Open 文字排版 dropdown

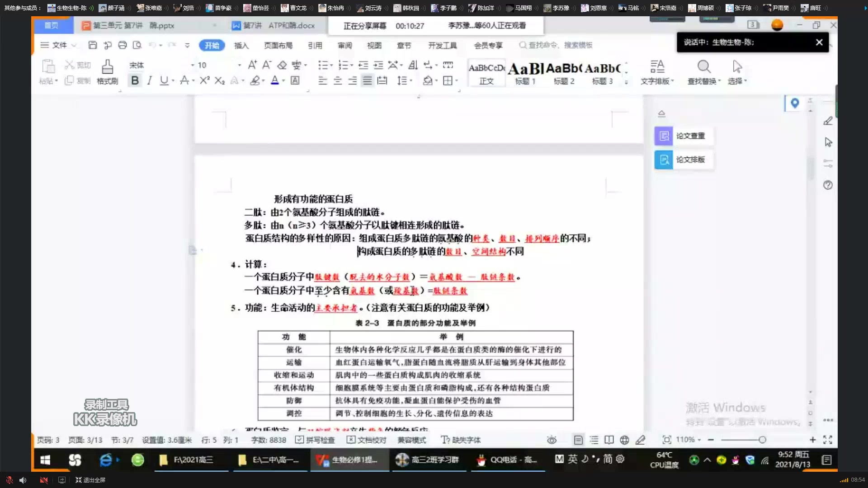[657, 72]
